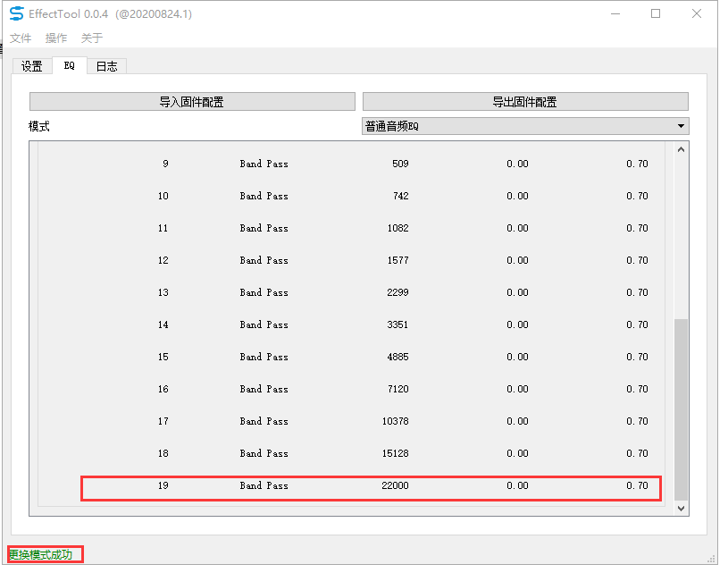Select frequency value 1082 in band 11
This screenshot has height=573, width=728.
[x=397, y=228]
